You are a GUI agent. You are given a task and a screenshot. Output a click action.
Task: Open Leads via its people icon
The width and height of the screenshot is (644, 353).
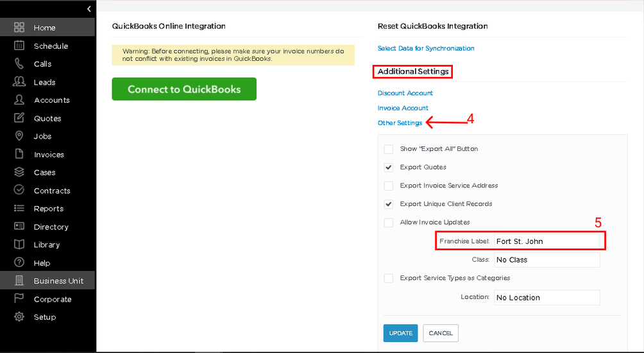(x=19, y=82)
